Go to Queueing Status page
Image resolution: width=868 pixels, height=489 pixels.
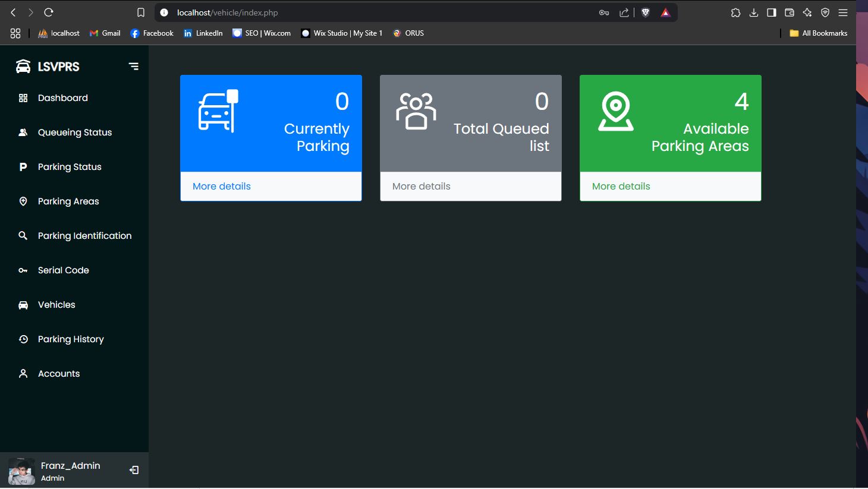coord(74,132)
